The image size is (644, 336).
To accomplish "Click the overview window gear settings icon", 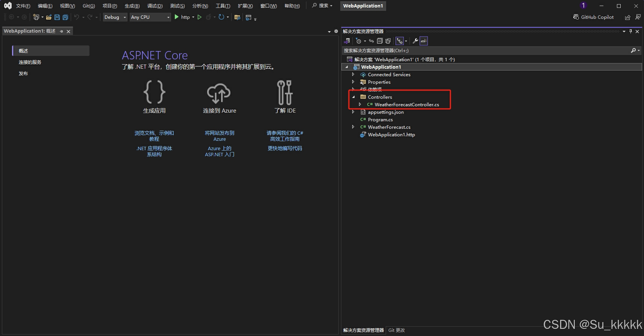I will [x=336, y=32].
